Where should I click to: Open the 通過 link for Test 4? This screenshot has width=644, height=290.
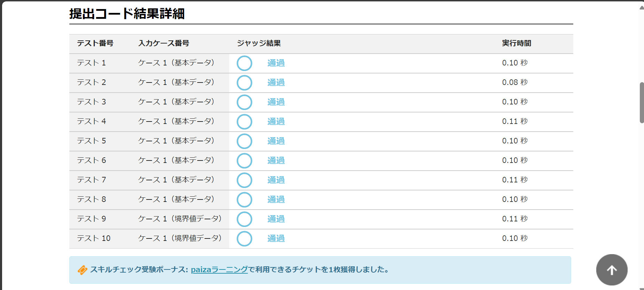point(276,122)
